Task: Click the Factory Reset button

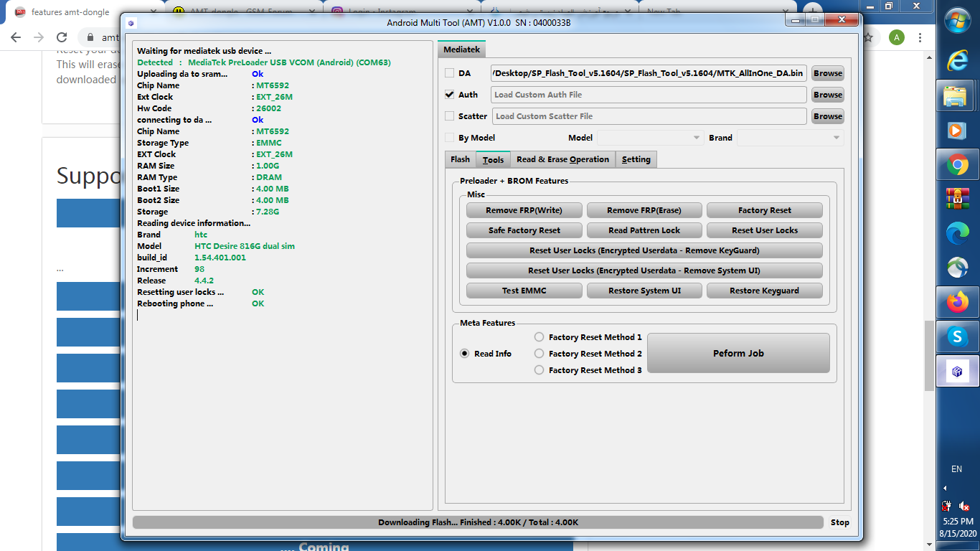Action: pos(765,210)
